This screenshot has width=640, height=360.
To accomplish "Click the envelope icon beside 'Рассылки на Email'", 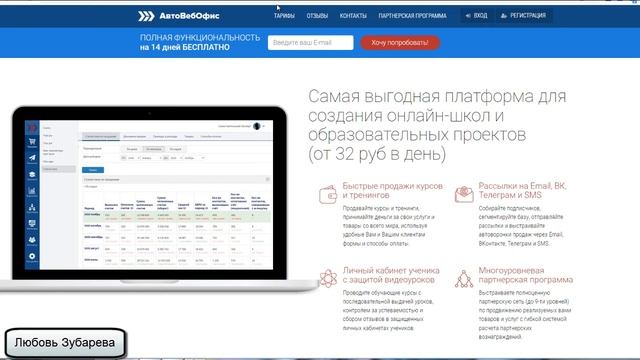I will 464,194.
